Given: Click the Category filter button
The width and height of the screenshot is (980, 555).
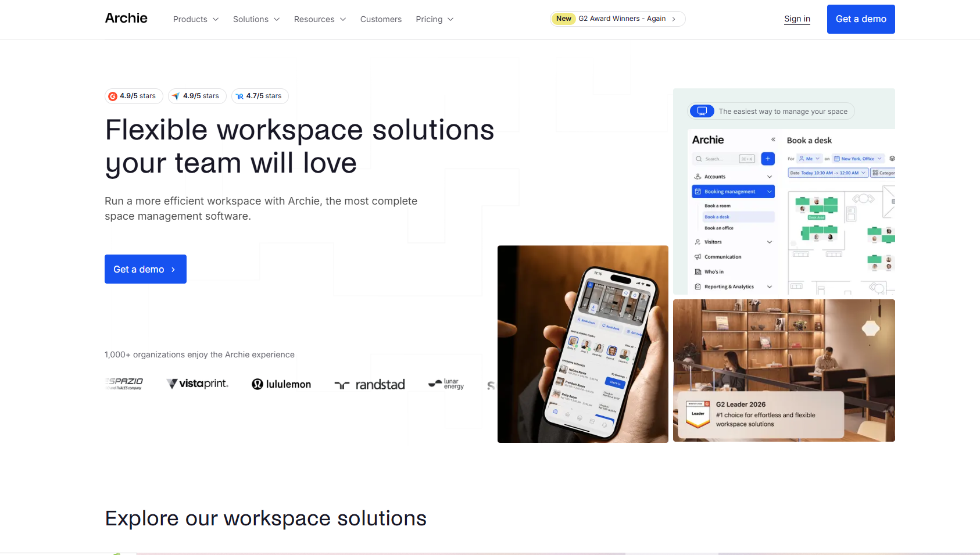Looking at the screenshot, I should (883, 173).
